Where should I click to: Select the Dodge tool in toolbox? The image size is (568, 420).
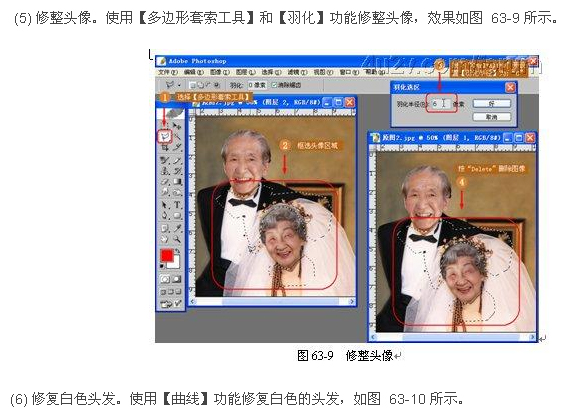177,192
